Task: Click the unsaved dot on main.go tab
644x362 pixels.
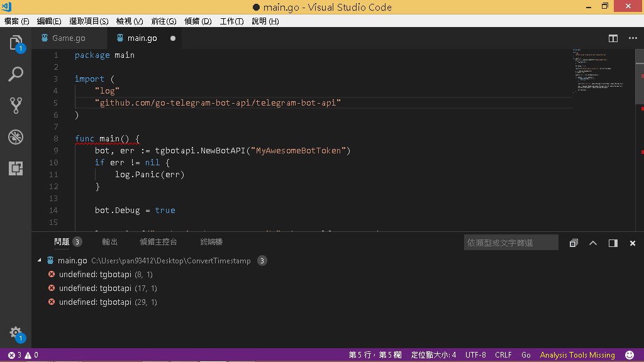Action: point(173,38)
